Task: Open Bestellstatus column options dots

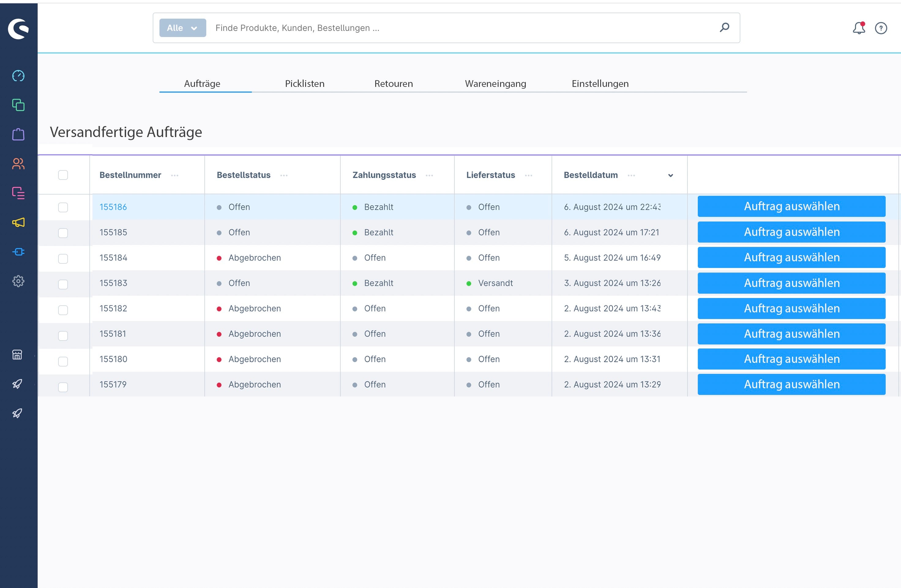Action: 284,176
